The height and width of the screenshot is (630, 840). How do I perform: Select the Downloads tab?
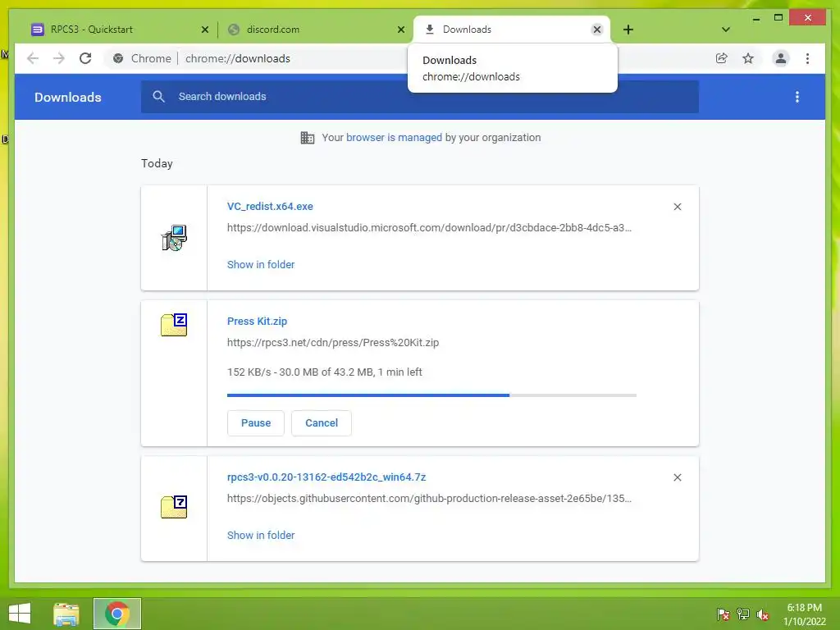click(x=512, y=30)
